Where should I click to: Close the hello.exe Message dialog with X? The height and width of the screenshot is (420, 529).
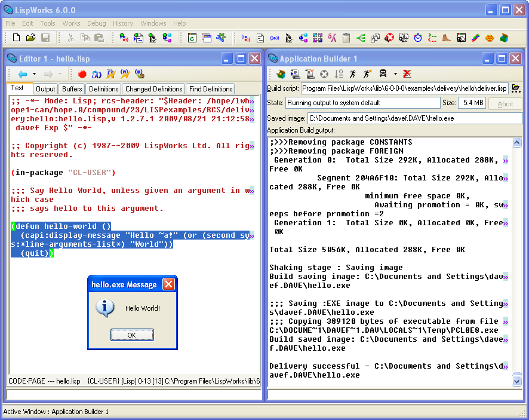click(x=168, y=284)
